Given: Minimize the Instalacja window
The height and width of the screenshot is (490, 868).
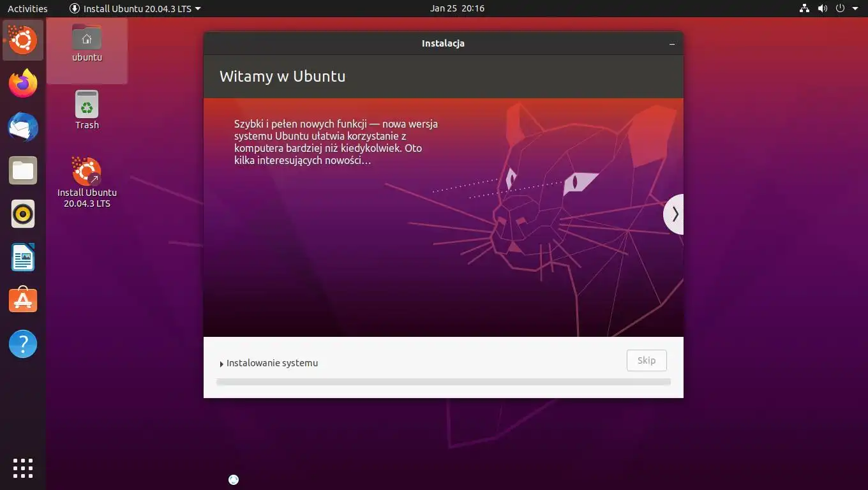Looking at the screenshot, I should (x=672, y=44).
